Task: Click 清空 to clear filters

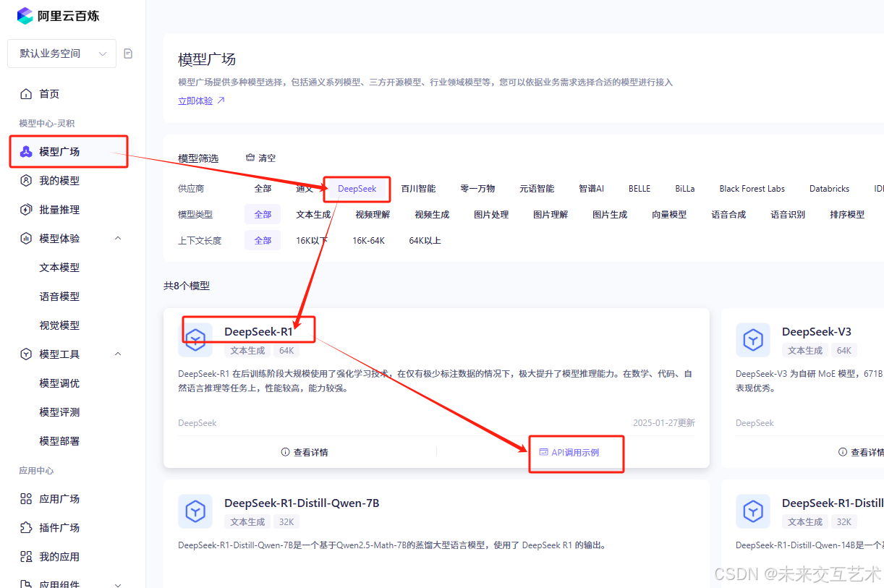Action: [267, 158]
